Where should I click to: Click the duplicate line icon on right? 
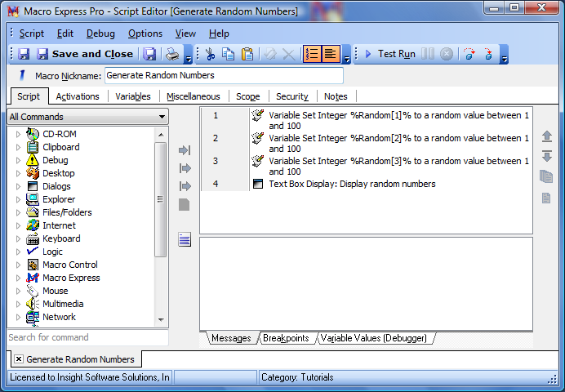[x=546, y=177]
